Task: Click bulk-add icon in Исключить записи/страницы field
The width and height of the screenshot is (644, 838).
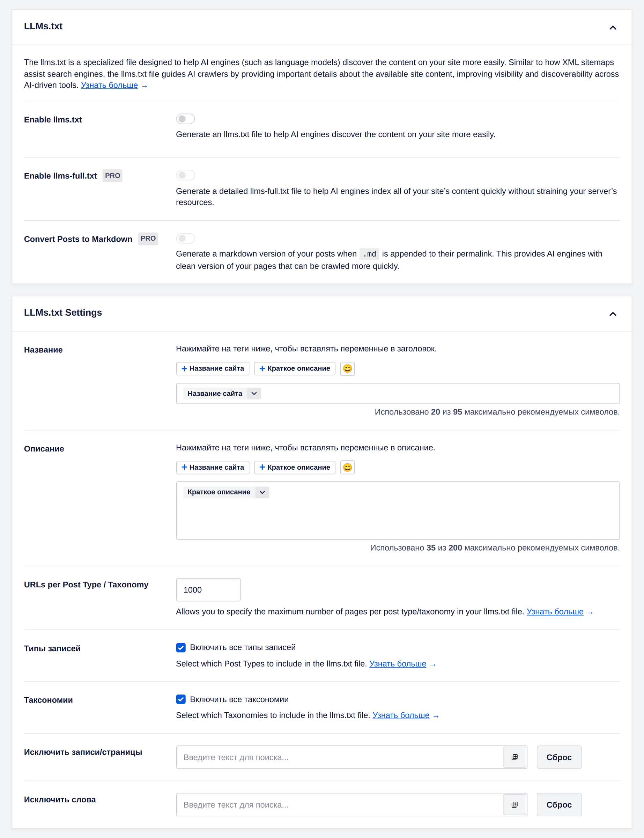Action: click(x=515, y=757)
